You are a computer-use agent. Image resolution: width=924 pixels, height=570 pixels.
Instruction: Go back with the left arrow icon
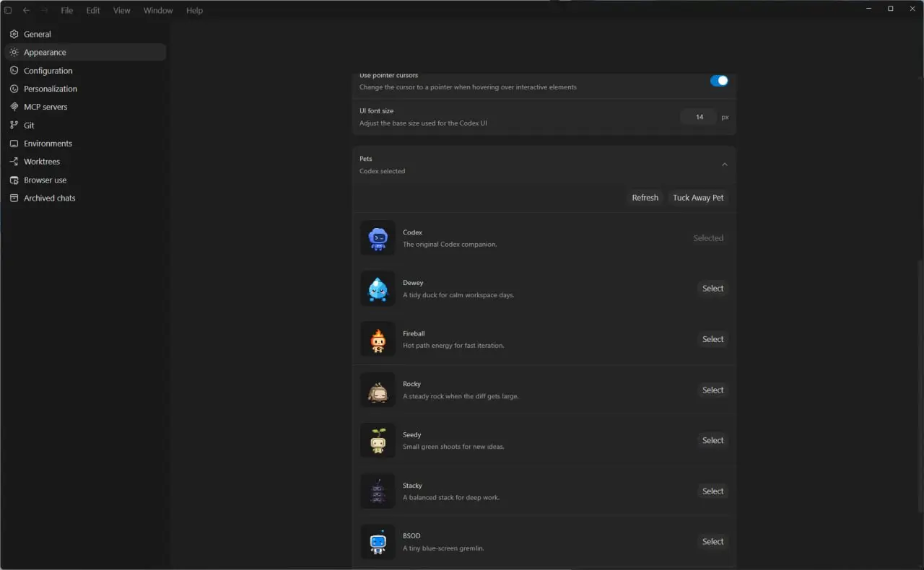pyautogui.click(x=27, y=10)
